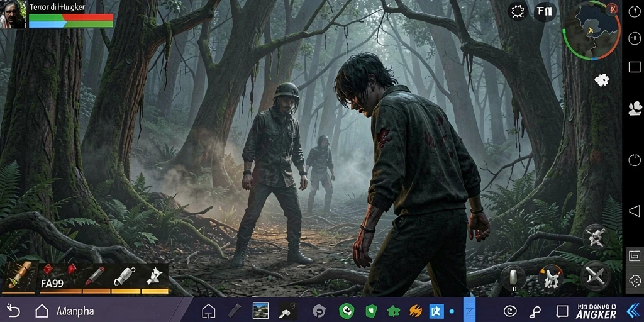
Task: Click the sidebar bottom round gear icon
Action: coord(635,280)
